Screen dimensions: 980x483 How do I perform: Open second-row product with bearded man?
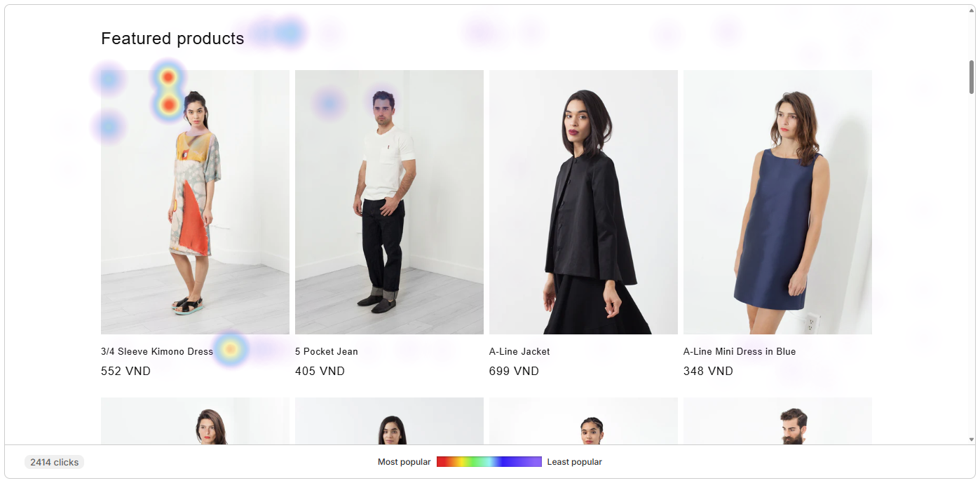click(x=777, y=421)
